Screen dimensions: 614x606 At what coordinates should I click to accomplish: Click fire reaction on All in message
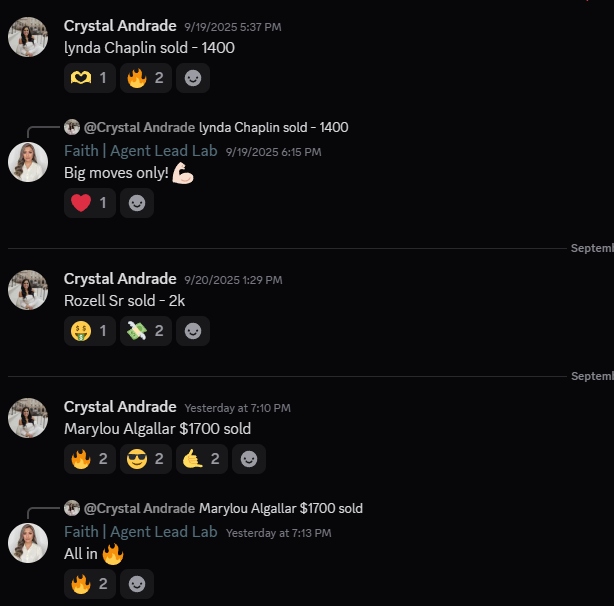pyautogui.click(x=89, y=584)
